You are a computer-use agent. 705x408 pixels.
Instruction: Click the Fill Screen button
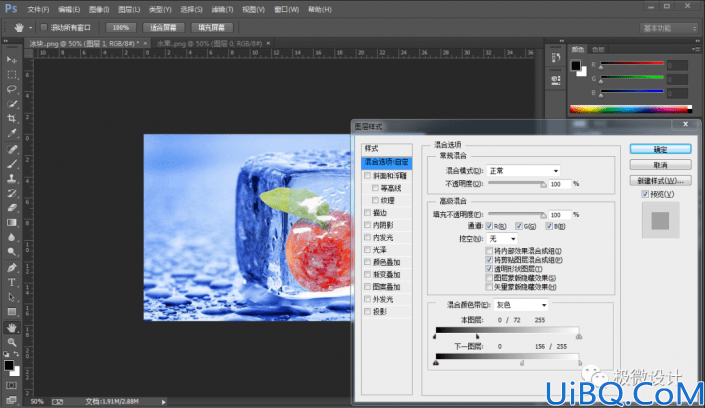pos(212,28)
